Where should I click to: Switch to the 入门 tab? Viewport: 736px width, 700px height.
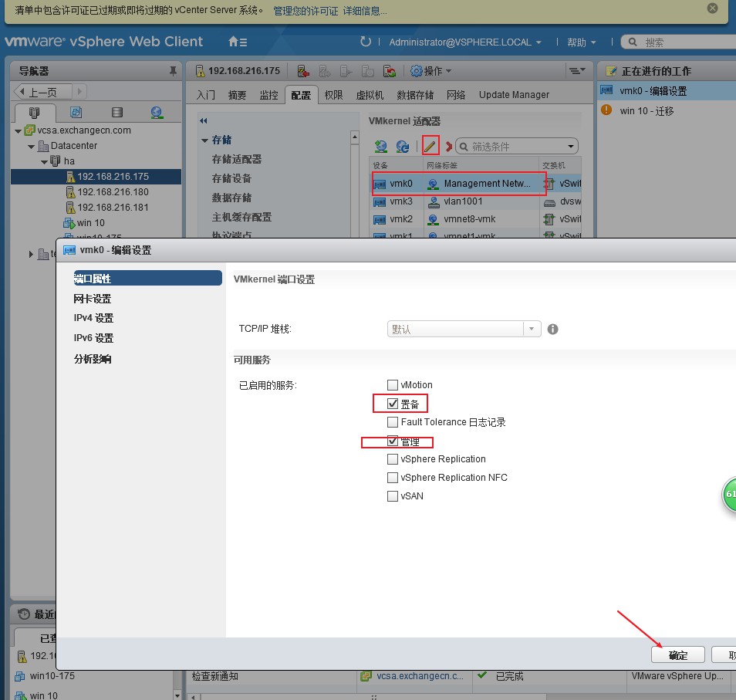tap(205, 95)
